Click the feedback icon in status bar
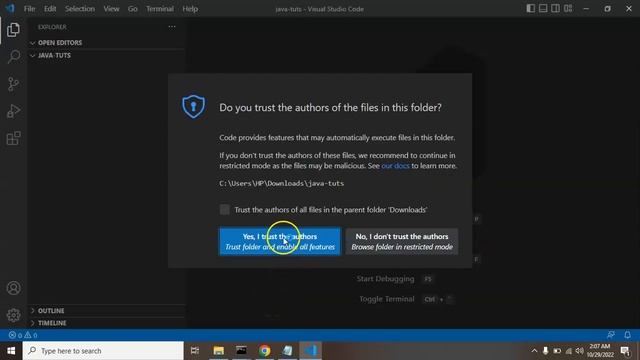This screenshot has width=640, height=360. [x=611, y=335]
